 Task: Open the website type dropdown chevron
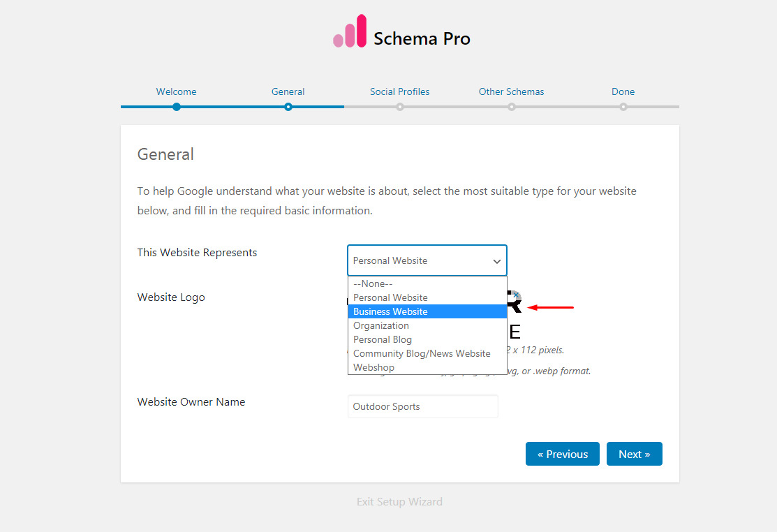[x=496, y=260]
